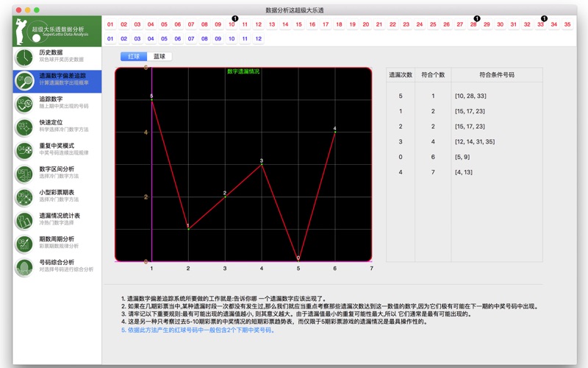Click chart data point labeled 4
This screenshot has width=588, height=368.
[335, 132]
